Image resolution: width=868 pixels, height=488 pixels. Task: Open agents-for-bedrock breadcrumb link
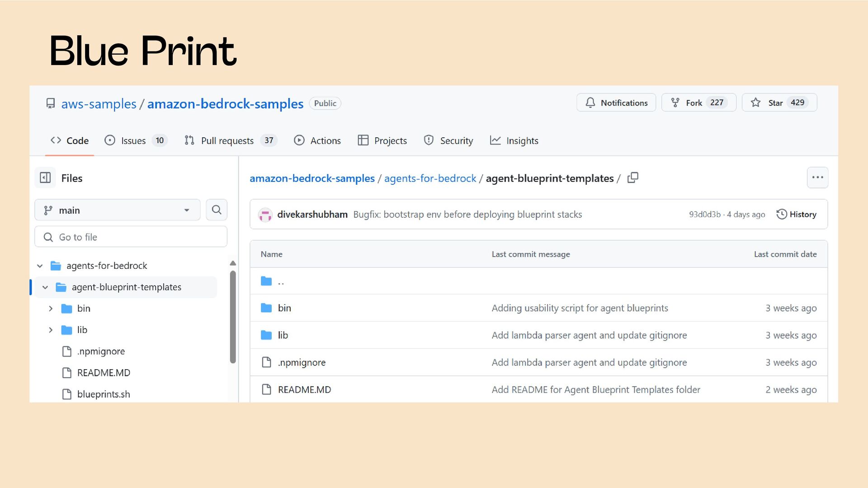point(430,178)
